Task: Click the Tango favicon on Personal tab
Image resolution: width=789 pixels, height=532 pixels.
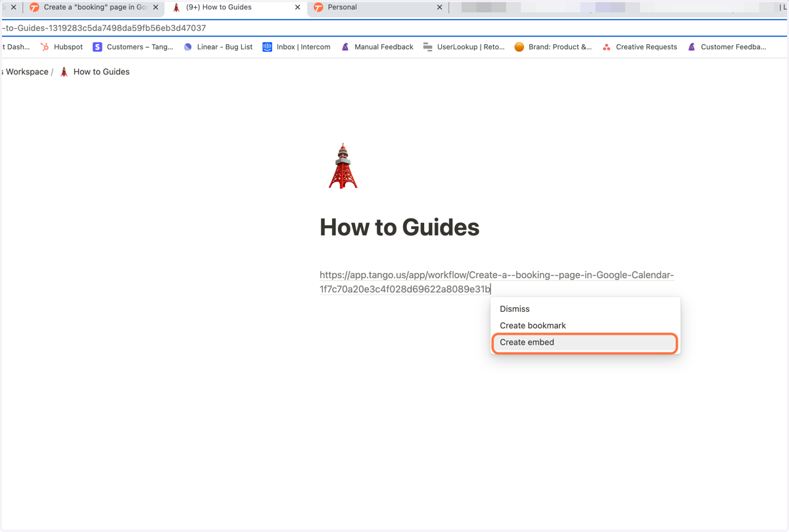Action: click(x=318, y=7)
